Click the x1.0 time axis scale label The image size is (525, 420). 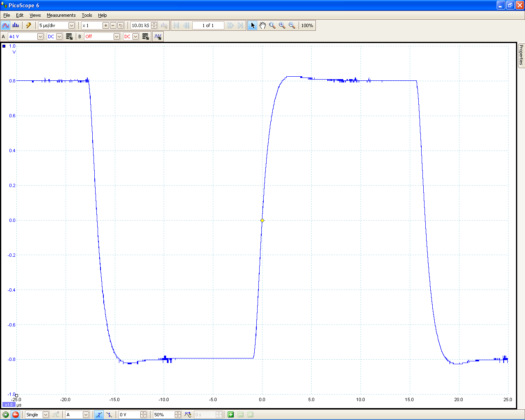9,405
